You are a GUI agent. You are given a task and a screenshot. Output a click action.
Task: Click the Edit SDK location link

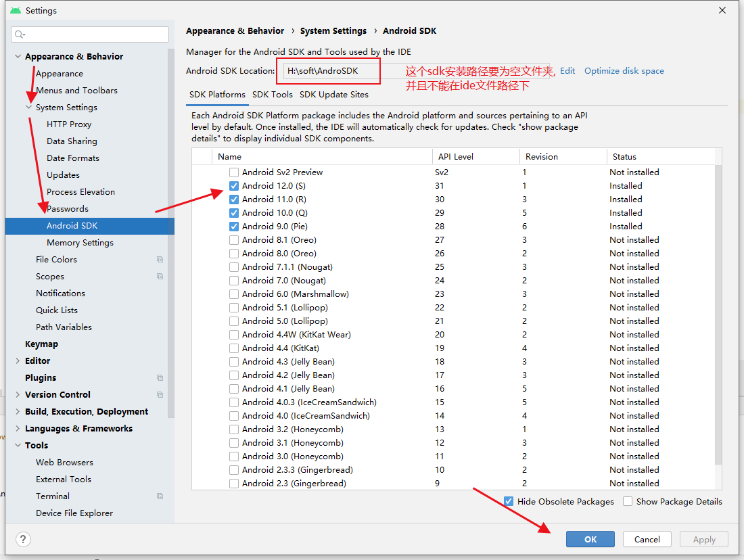tap(567, 71)
